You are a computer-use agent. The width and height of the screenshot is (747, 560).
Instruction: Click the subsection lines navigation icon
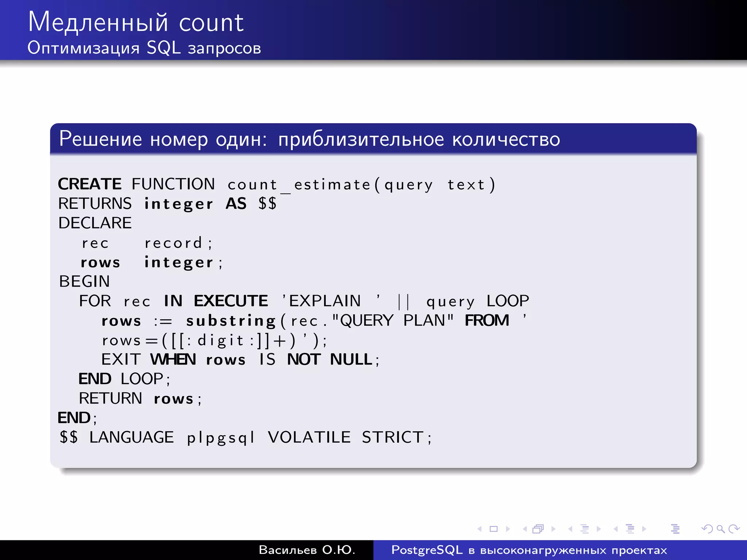click(584, 529)
